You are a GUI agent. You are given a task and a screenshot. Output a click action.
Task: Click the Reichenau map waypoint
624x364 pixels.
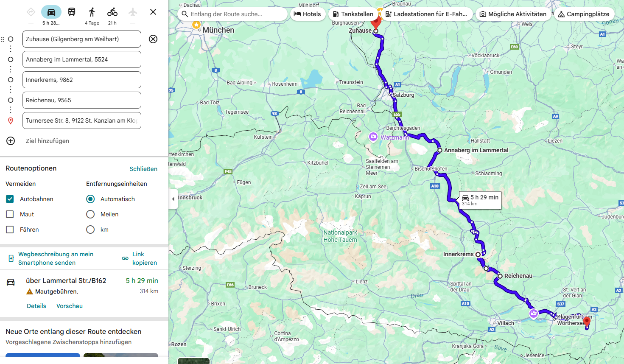click(x=500, y=276)
